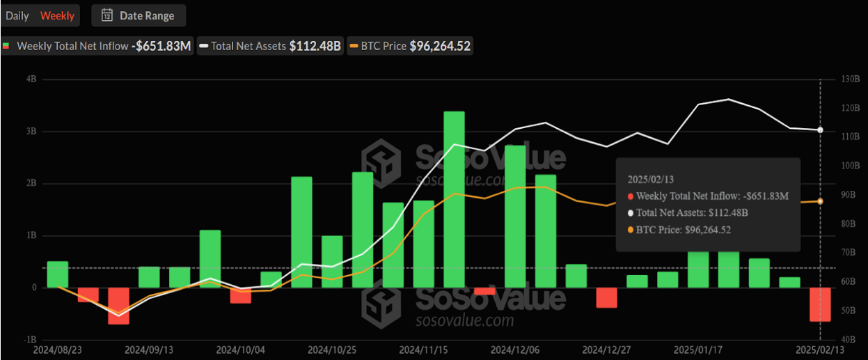
Task: Click the calendar icon beside Date Range
Action: (x=107, y=15)
